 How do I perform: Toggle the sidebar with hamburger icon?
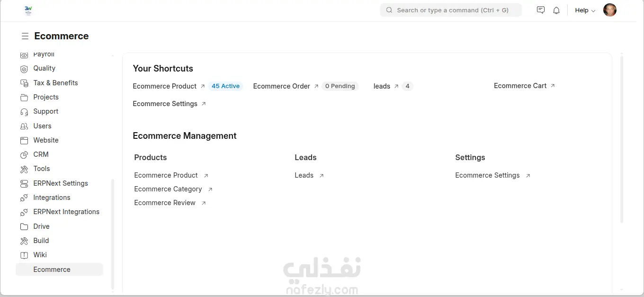25,36
